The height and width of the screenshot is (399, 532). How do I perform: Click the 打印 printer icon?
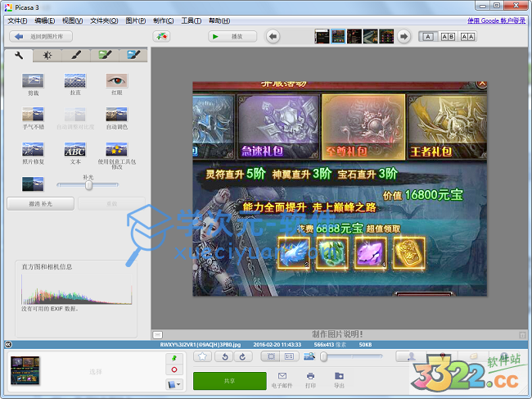pos(310,375)
